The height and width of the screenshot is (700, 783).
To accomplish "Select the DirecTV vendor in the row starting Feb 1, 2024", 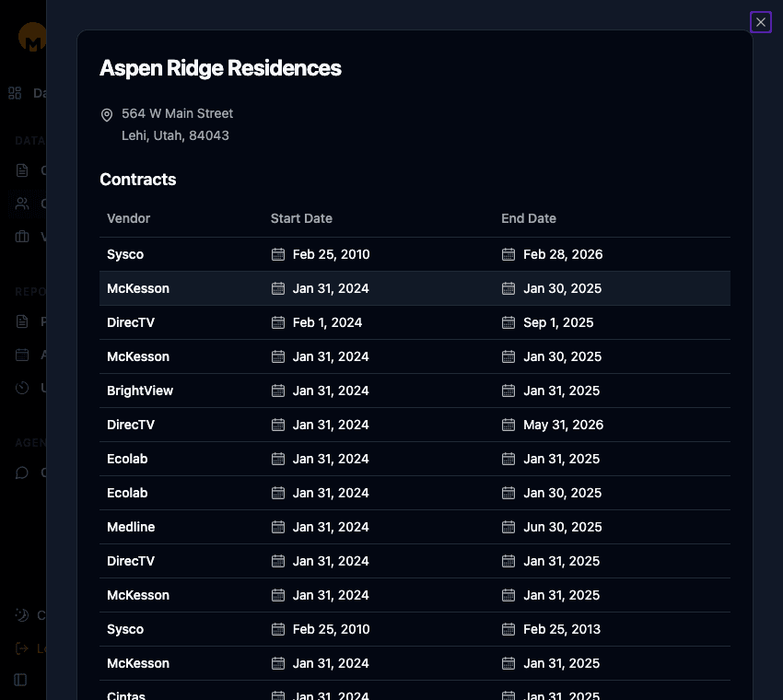I will 131,322.
